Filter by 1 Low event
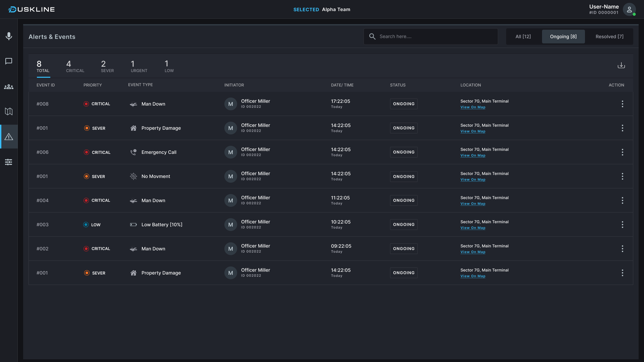 169,66
